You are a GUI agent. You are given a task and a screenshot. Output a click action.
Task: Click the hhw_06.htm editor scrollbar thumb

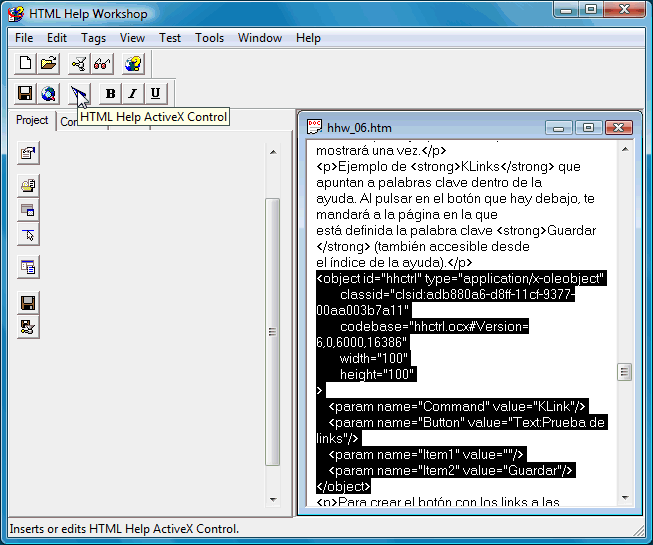[624, 372]
